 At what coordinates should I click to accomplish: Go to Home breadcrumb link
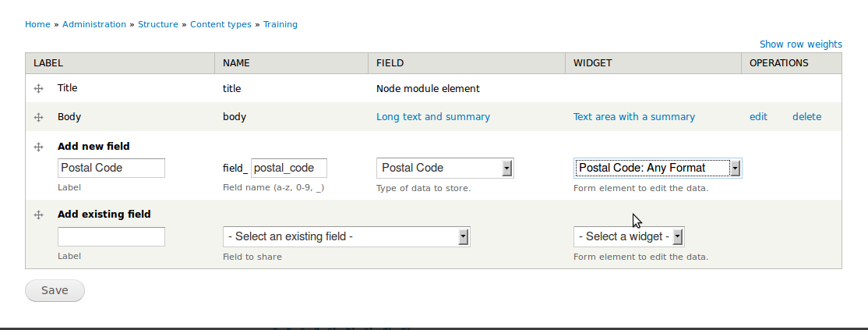[37, 24]
